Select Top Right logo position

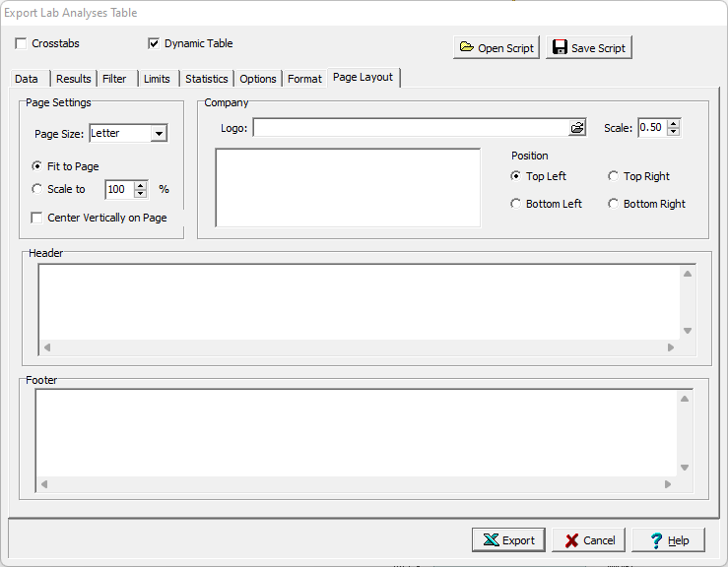coord(613,176)
